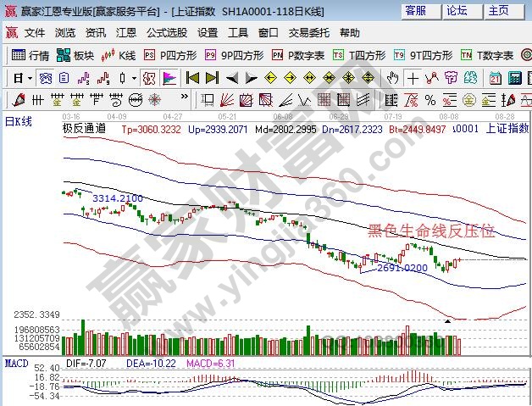This screenshot has width=532, height=406.
Task: Toggle the hand pan cursor tool
Action: click(x=392, y=78)
